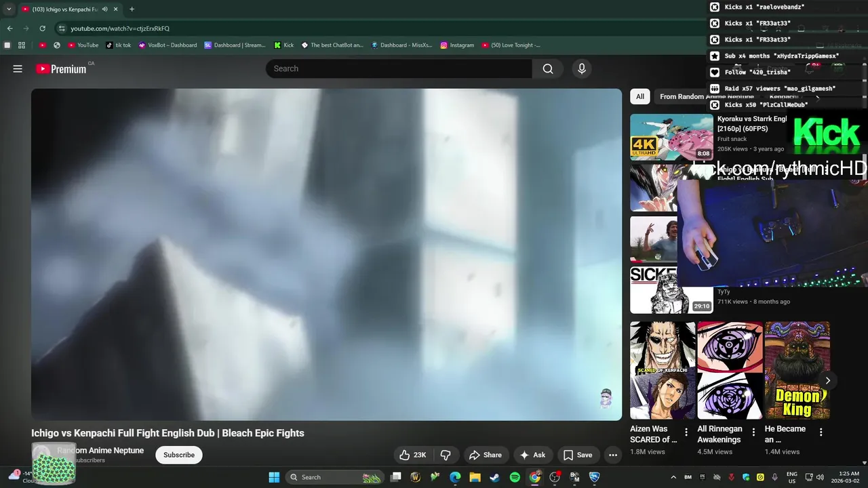Viewport: 868px width, 488px height.
Task: Open He Became a Demon King short
Action: pos(797,370)
